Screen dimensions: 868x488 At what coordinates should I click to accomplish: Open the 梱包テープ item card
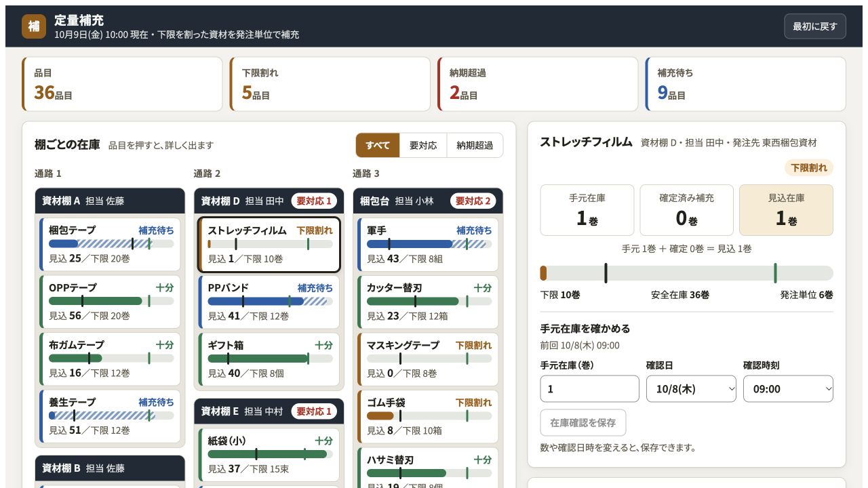coord(110,245)
